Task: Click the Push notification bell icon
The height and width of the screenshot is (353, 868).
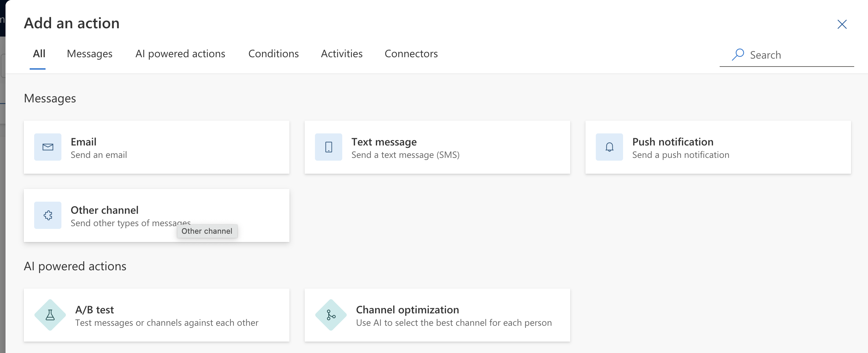Action: pos(609,147)
